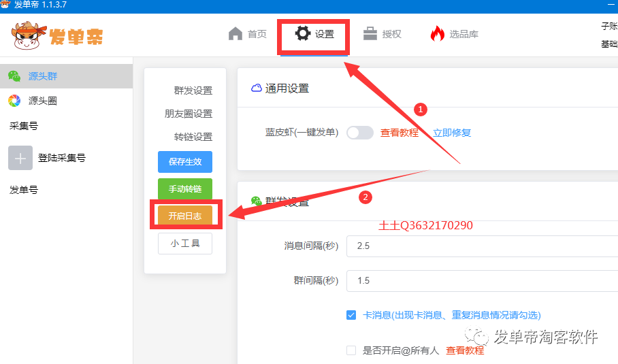Viewport: 618px width, 364px height.
Task: Click the 发单号 heading in sidebar
Action: (x=24, y=190)
